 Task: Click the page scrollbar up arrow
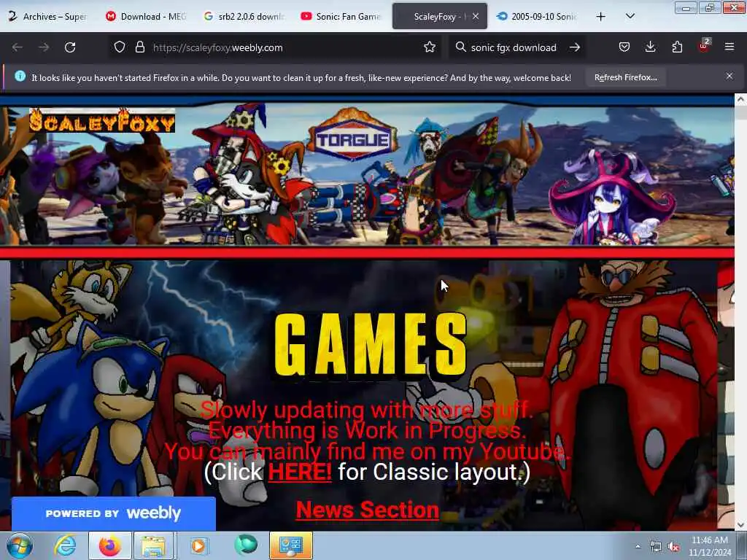(x=740, y=99)
